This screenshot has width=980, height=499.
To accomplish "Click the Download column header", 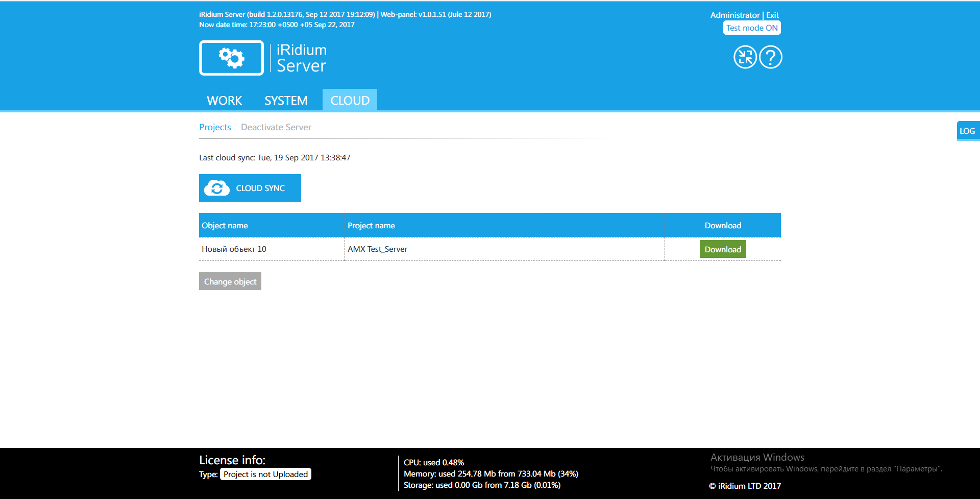I will pyautogui.click(x=722, y=225).
